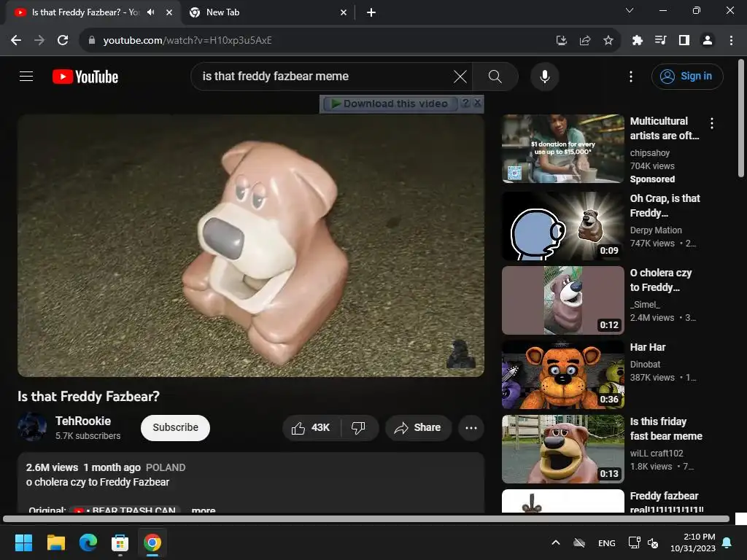Open File Explorer from taskbar
Viewport: 747px width, 560px height.
coord(55,542)
